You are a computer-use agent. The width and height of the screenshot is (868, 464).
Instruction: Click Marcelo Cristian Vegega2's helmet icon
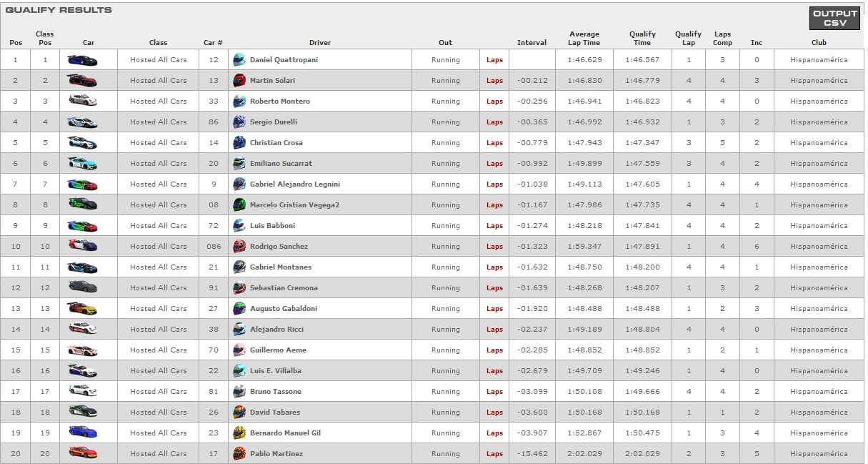[x=239, y=205]
